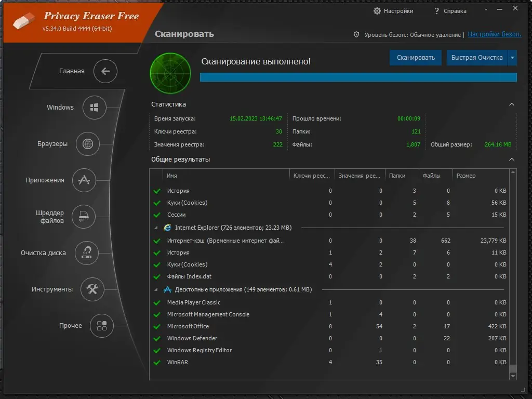Select the Приложения sidebar label
Image resolution: width=532 pixels, height=399 pixels.
click(45, 180)
